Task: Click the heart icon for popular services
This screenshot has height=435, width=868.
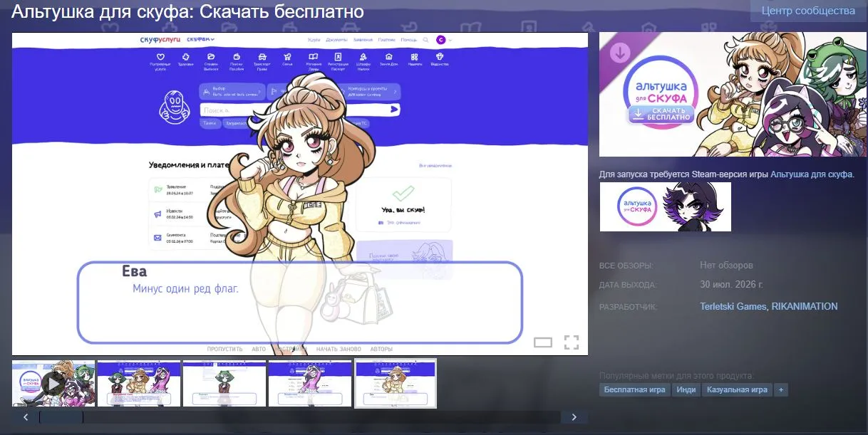Action: [x=160, y=56]
